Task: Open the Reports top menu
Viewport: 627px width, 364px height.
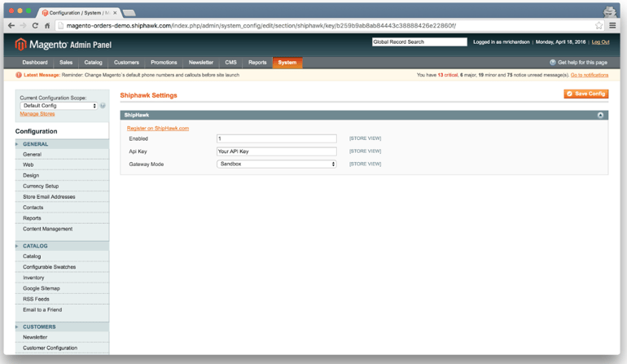Action: 257,63
